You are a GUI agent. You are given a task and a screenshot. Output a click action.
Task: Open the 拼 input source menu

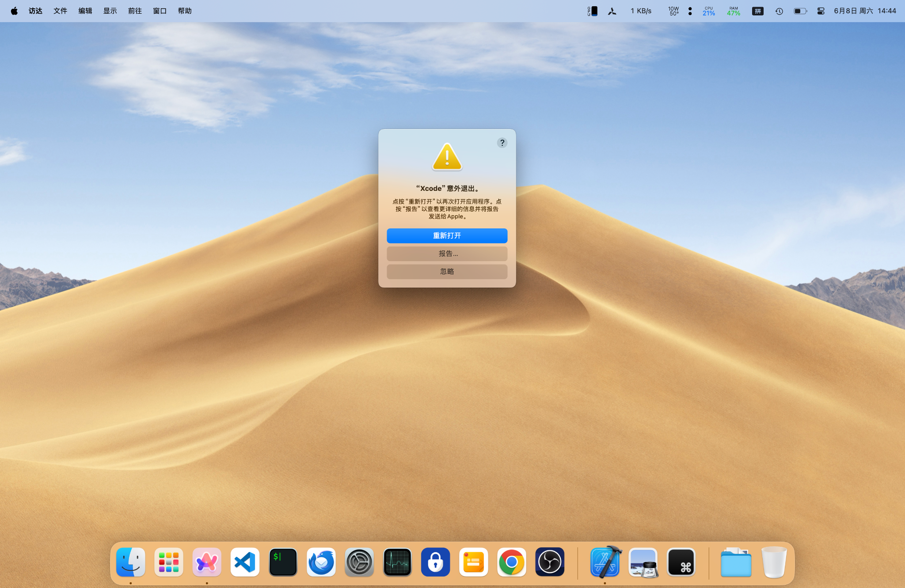tap(758, 11)
